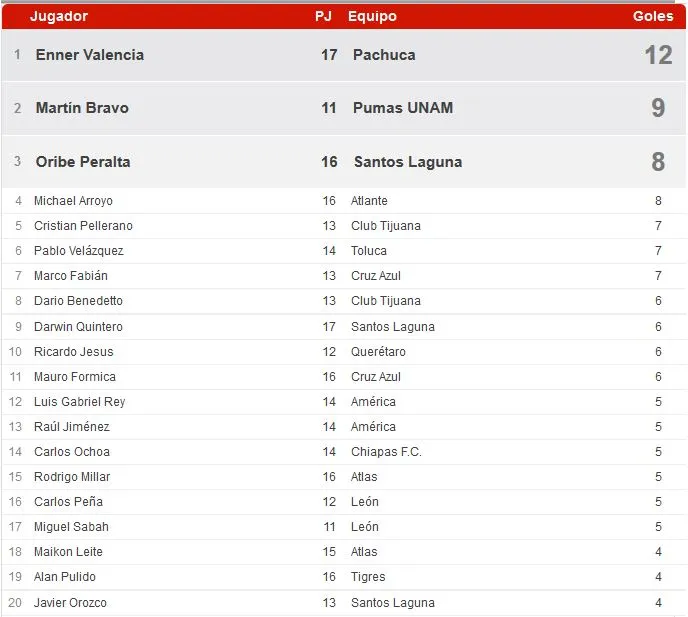Click the Goles column header
The width and height of the screenshot is (688, 617).
652,16
